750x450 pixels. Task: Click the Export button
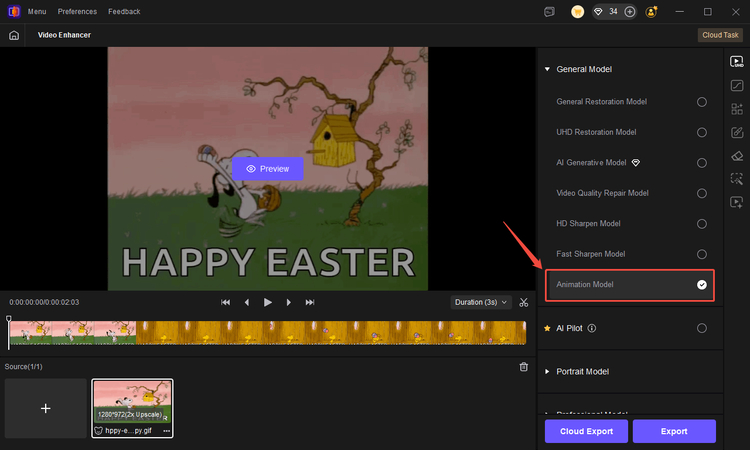pos(674,431)
